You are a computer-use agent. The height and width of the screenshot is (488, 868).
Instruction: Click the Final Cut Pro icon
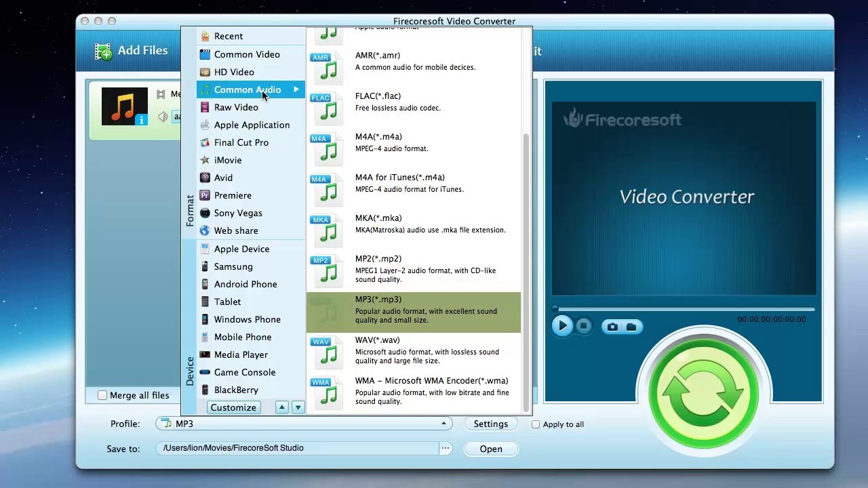[205, 142]
